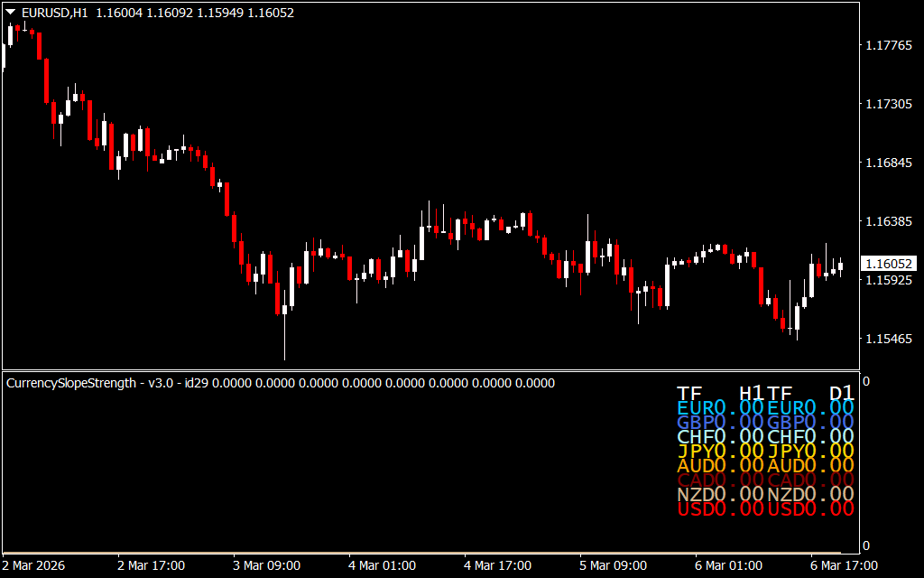The width and height of the screenshot is (924, 578).
Task: Click the 6 Mar 17:00 time label
Action: point(845,565)
